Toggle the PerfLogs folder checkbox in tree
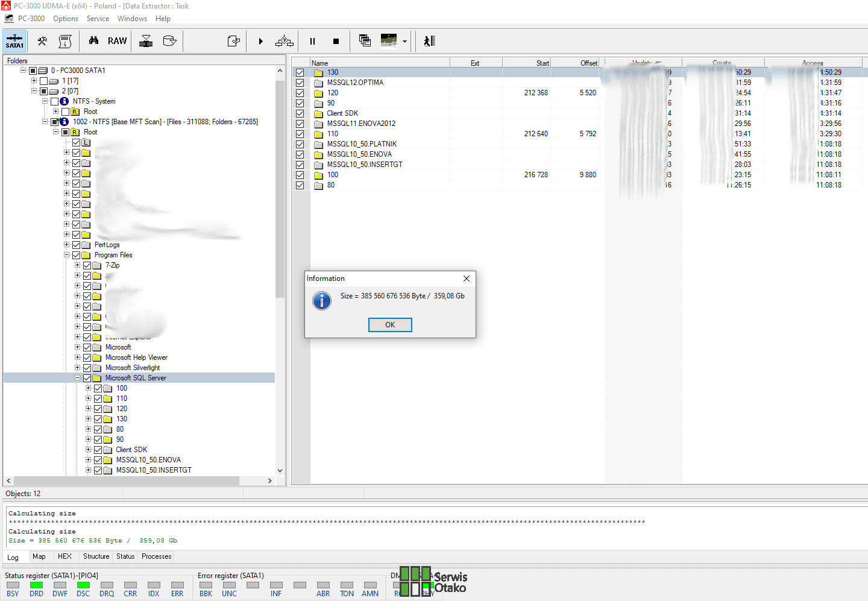Image resolution: width=868 pixels, height=601 pixels. [x=77, y=245]
